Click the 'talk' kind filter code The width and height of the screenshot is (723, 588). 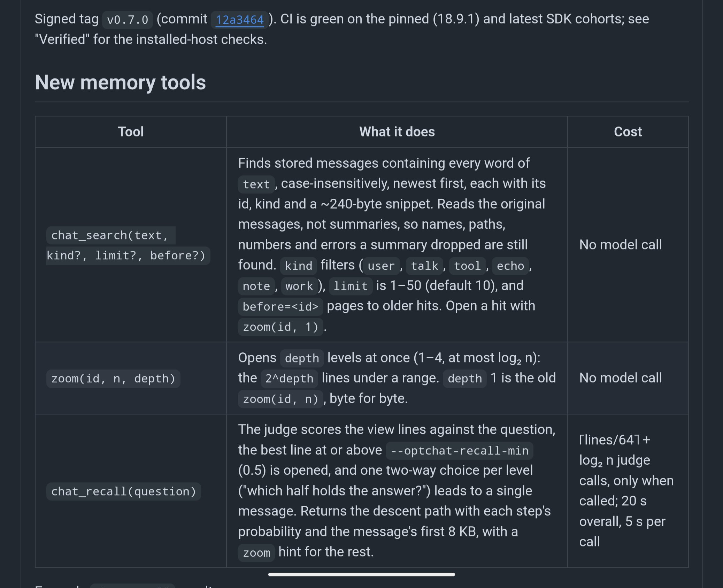(424, 266)
